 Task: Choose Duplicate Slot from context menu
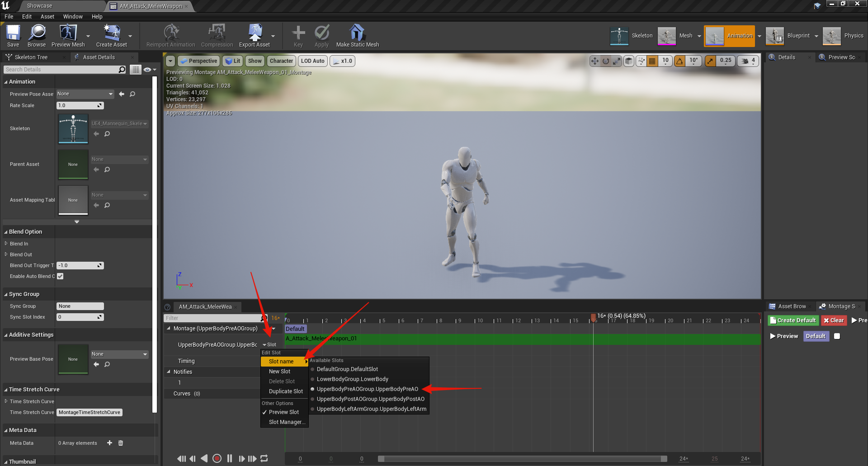[x=286, y=391]
